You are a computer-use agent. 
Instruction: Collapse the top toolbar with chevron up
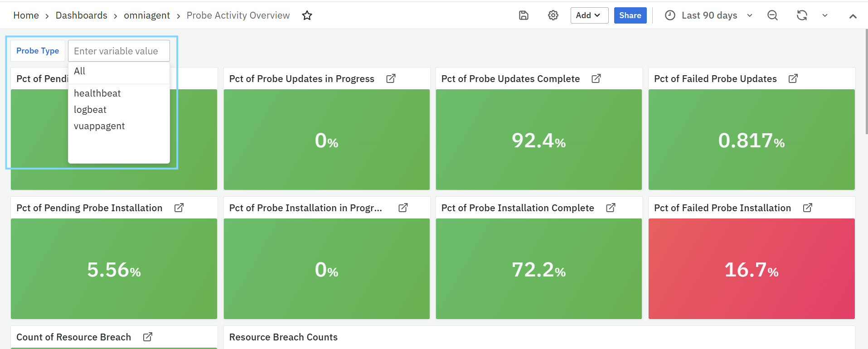[x=853, y=16]
